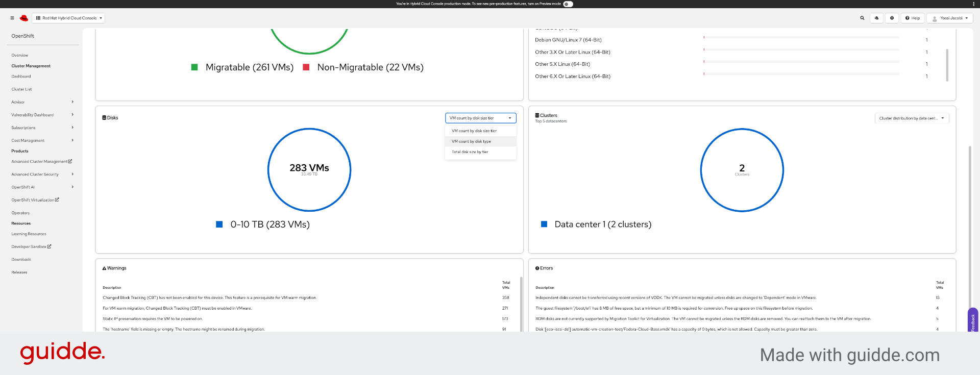Open Developer Sandbox external link
The height and width of the screenshot is (375, 980).
(31, 246)
